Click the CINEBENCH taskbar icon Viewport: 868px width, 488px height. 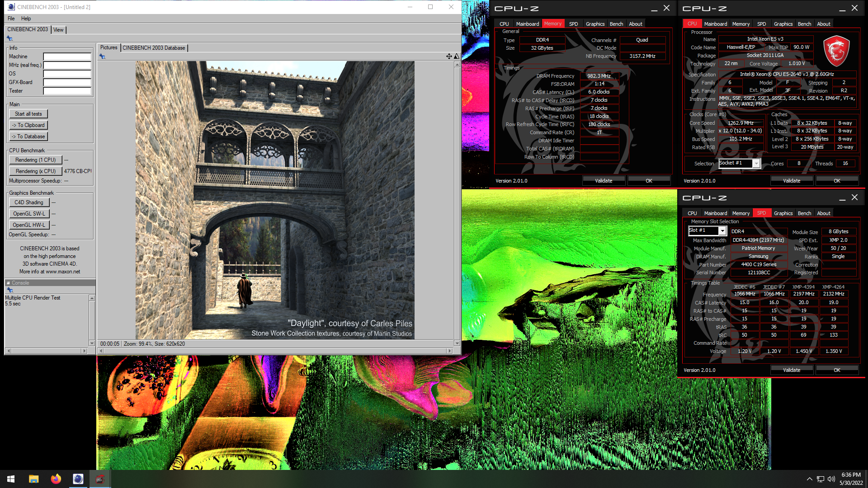(78, 479)
